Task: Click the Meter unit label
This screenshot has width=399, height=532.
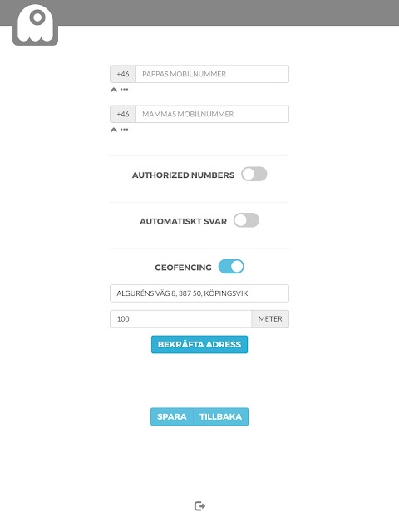Action: [270, 318]
